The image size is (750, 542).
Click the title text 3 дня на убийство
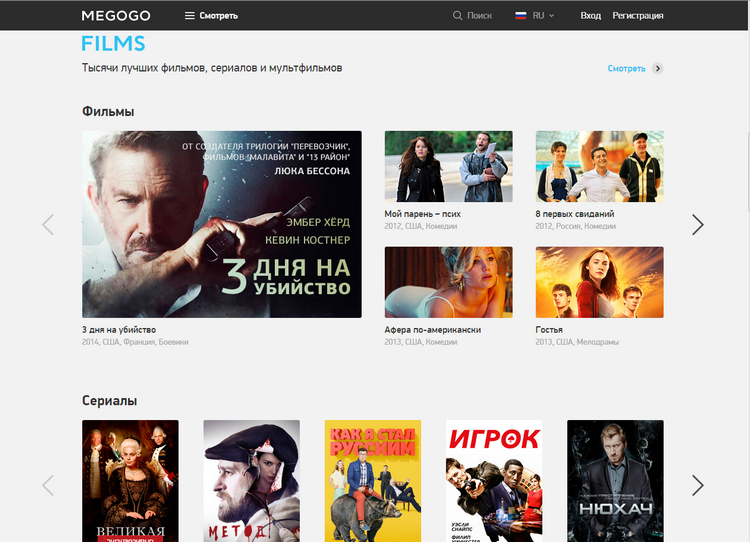pyautogui.click(x=119, y=330)
